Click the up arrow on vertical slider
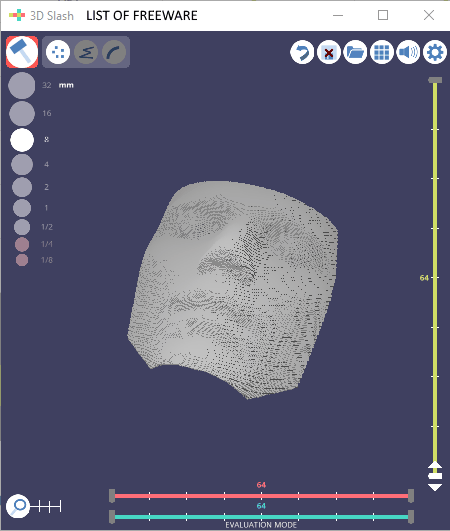 (435, 466)
